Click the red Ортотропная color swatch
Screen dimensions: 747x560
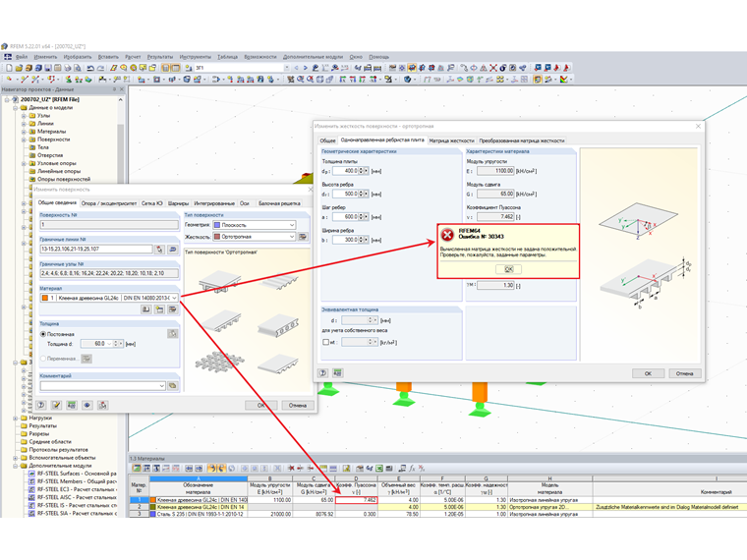(217, 237)
